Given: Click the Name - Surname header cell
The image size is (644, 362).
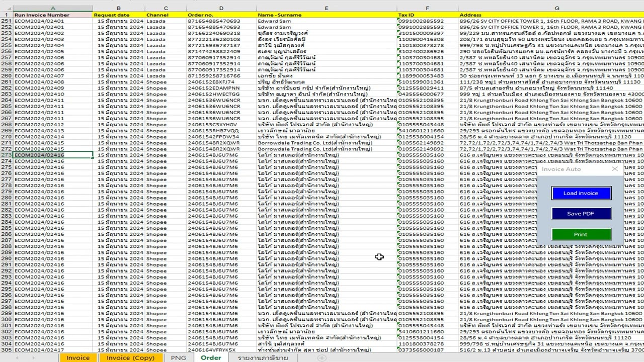Looking at the screenshot, I should [327, 15].
